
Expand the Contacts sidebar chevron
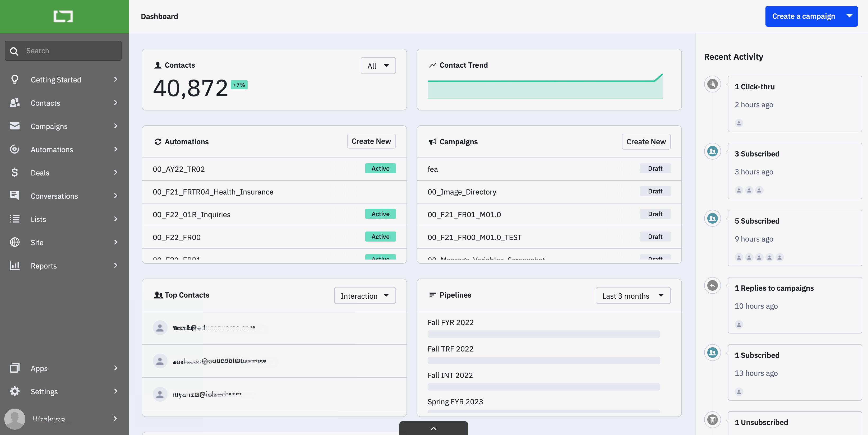click(116, 103)
